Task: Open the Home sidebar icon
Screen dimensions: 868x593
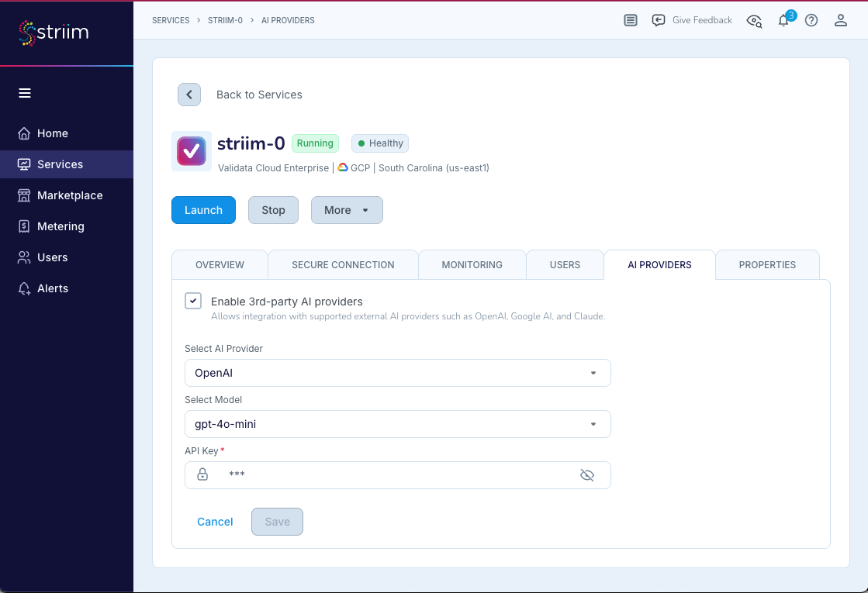Action: tap(23, 133)
